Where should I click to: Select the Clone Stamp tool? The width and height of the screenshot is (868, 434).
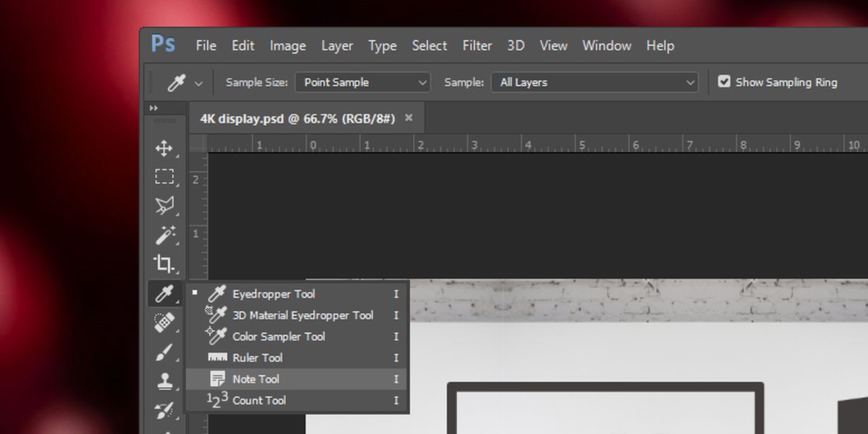point(164,381)
